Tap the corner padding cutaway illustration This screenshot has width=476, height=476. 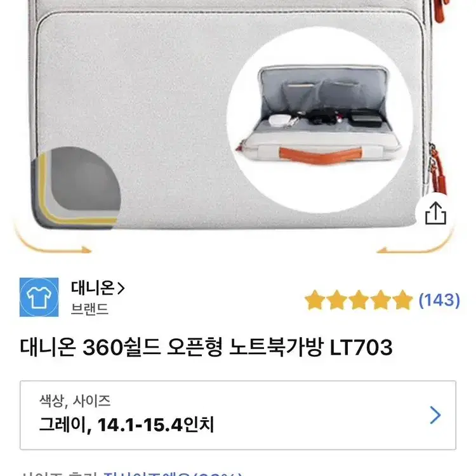coord(76,188)
